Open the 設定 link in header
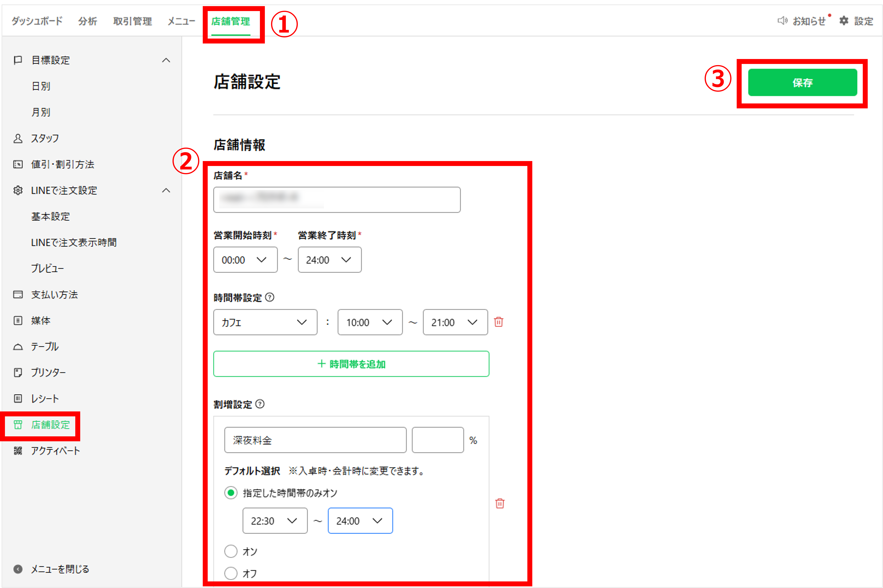This screenshot has width=883, height=588. click(x=863, y=21)
